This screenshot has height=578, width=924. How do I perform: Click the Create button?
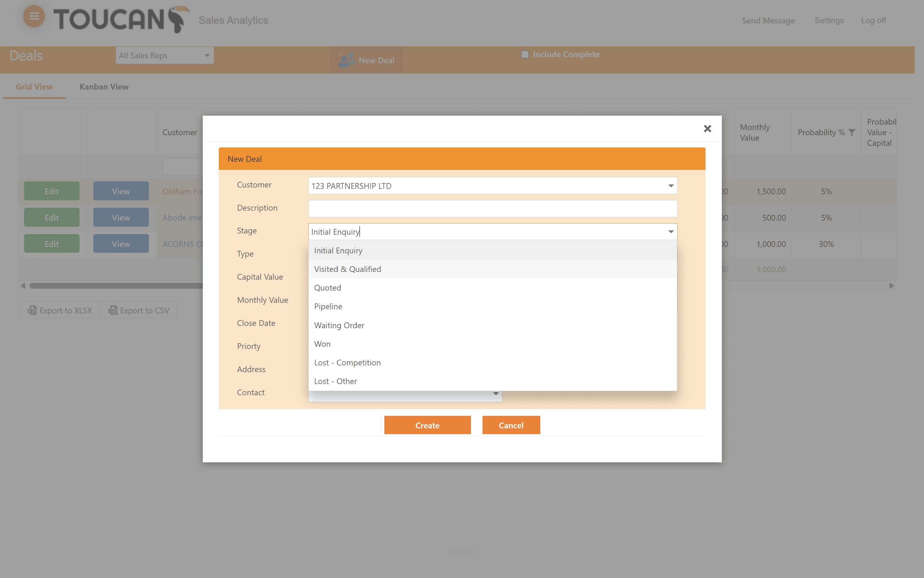(x=427, y=425)
